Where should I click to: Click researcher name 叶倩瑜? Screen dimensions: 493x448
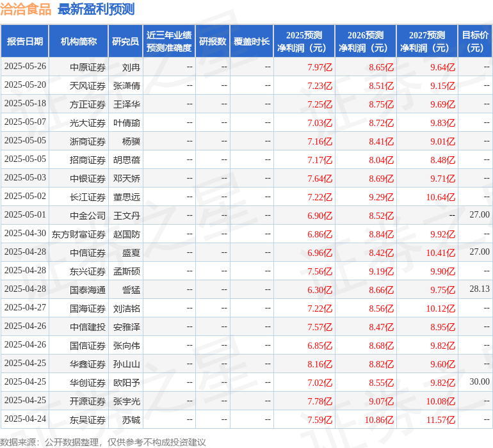tap(127, 123)
